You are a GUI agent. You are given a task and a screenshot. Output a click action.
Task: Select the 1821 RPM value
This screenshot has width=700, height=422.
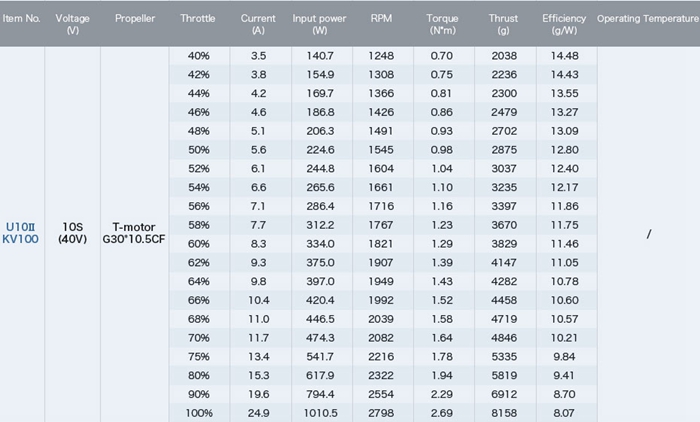pos(381,244)
